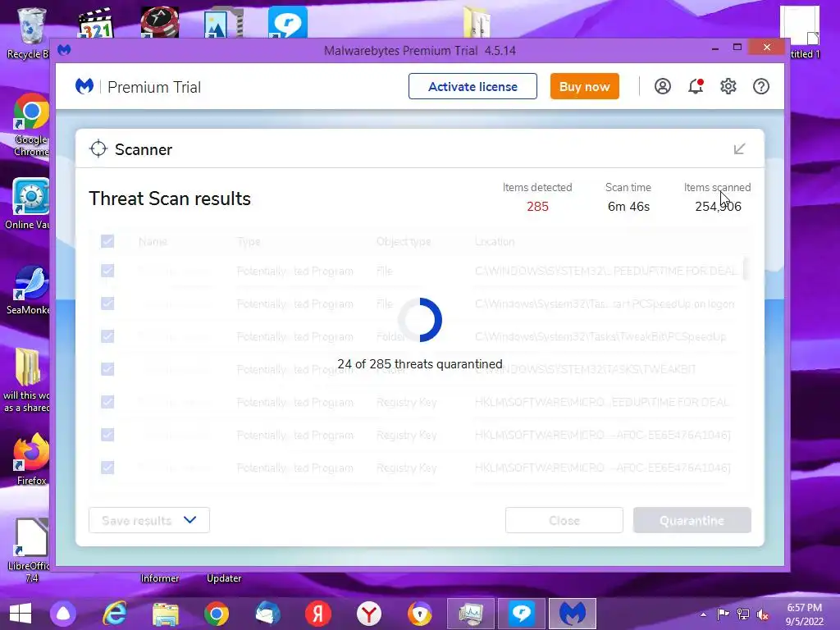Click the results list scrollbar
The height and width of the screenshot is (630, 840).
(x=746, y=269)
